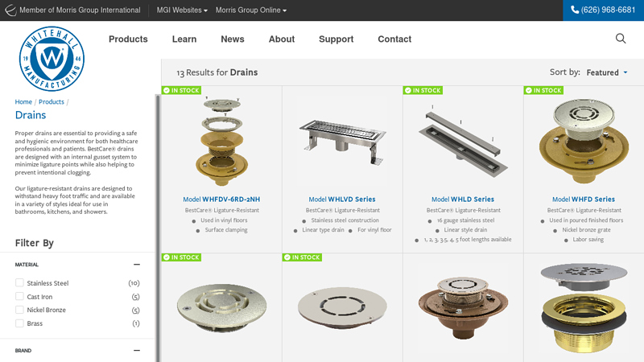This screenshot has height=362, width=644.
Task: Check the Cast Iron filter
Action: coord(19,296)
